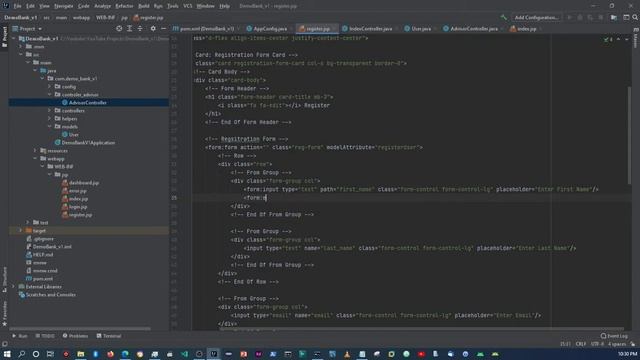The height and width of the screenshot is (360, 640).
Task: Expand the config package
Action: pyautogui.click(x=50, y=87)
